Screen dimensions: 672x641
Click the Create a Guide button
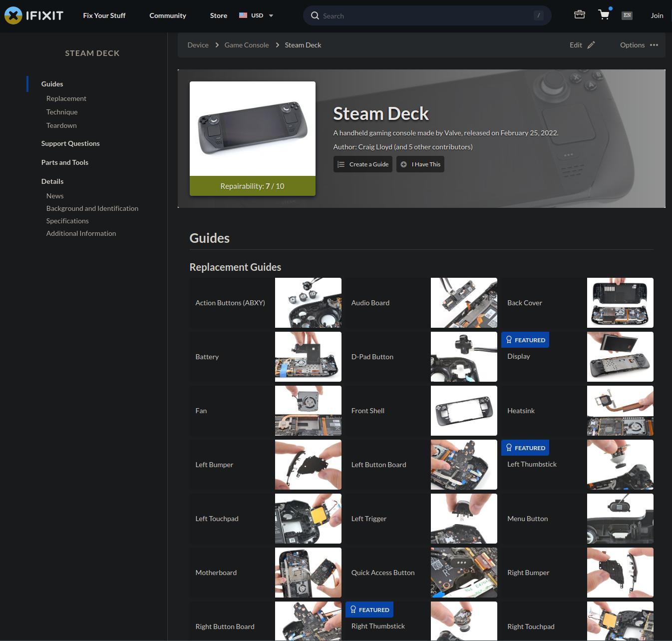pos(363,164)
